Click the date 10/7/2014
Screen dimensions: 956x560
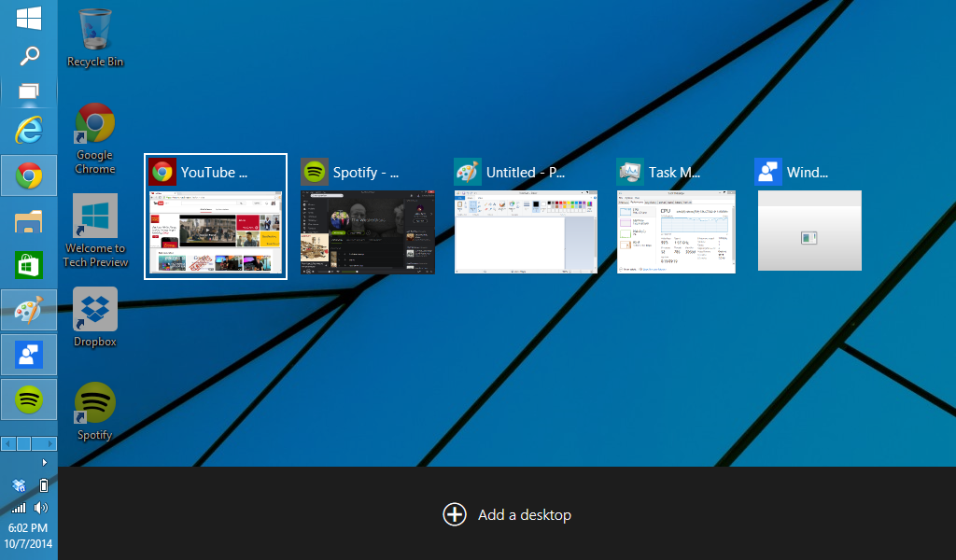[x=28, y=543]
